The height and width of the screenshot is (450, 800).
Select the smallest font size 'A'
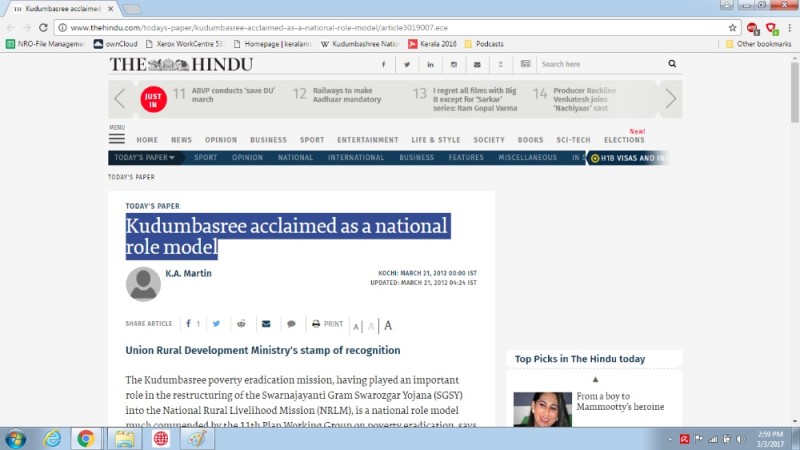click(356, 326)
